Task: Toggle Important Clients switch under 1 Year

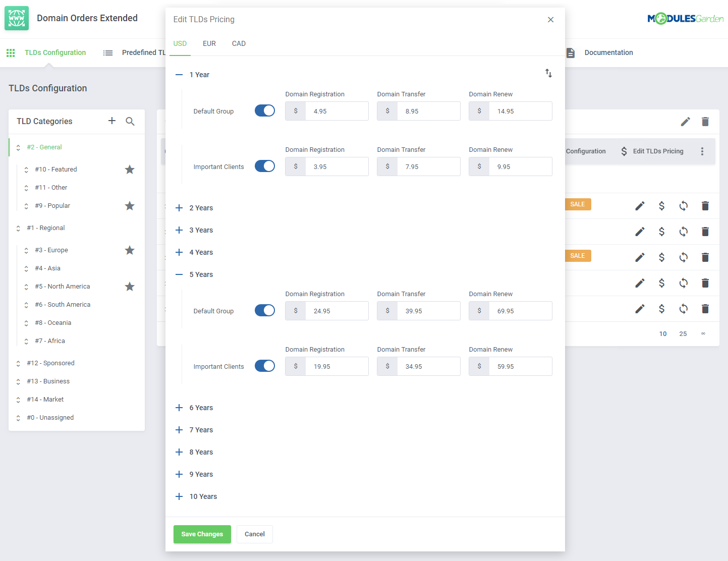Action: [264, 166]
